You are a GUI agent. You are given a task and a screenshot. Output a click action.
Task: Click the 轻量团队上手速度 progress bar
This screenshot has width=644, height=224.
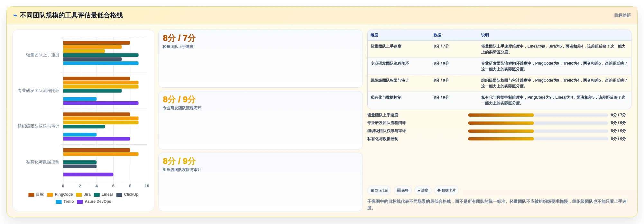[538, 115]
